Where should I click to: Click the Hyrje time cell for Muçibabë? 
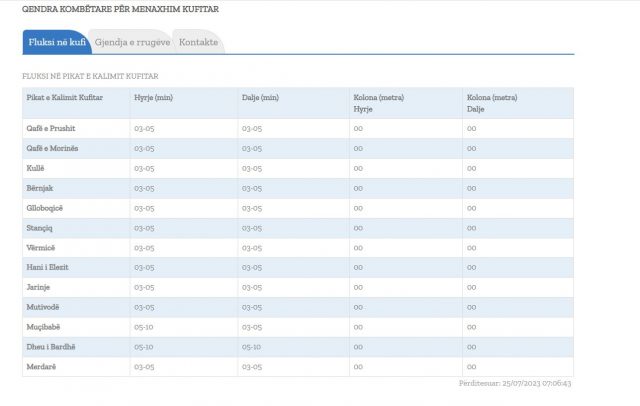point(143,327)
